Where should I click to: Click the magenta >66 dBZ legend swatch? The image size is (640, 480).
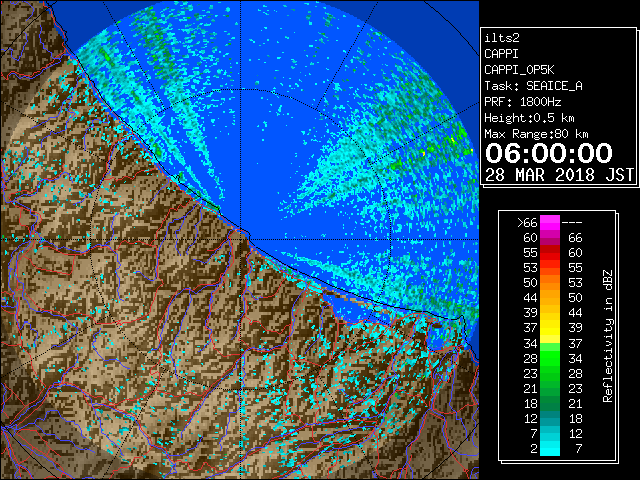(550, 222)
